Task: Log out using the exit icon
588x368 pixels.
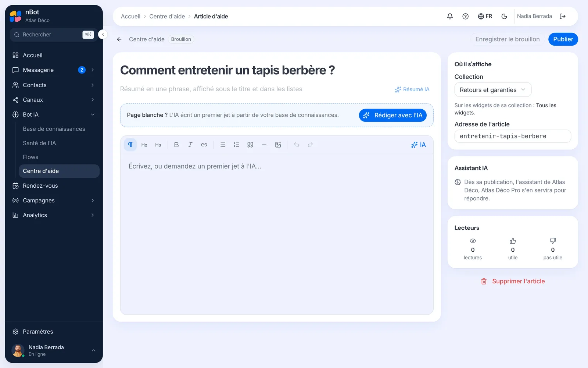Action: point(563,16)
